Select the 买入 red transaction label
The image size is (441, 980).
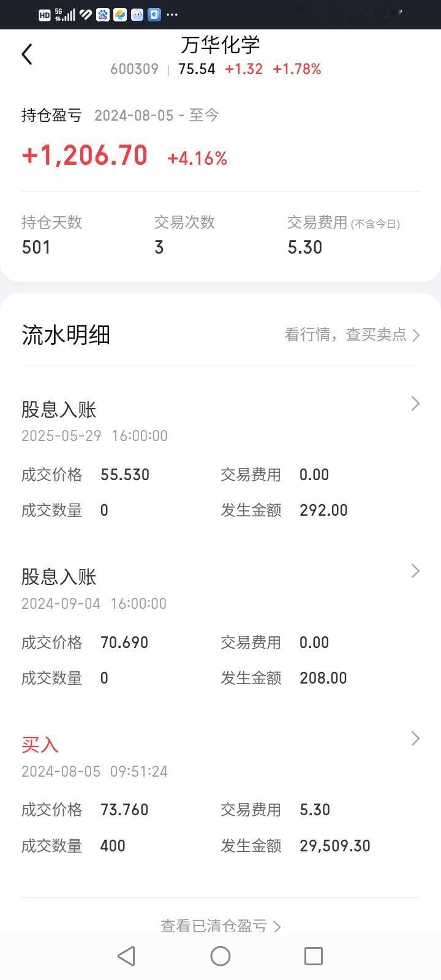(40, 745)
